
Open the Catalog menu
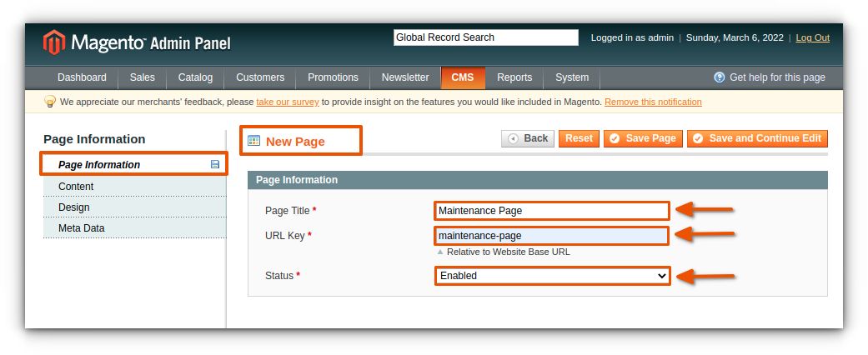point(195,77)
